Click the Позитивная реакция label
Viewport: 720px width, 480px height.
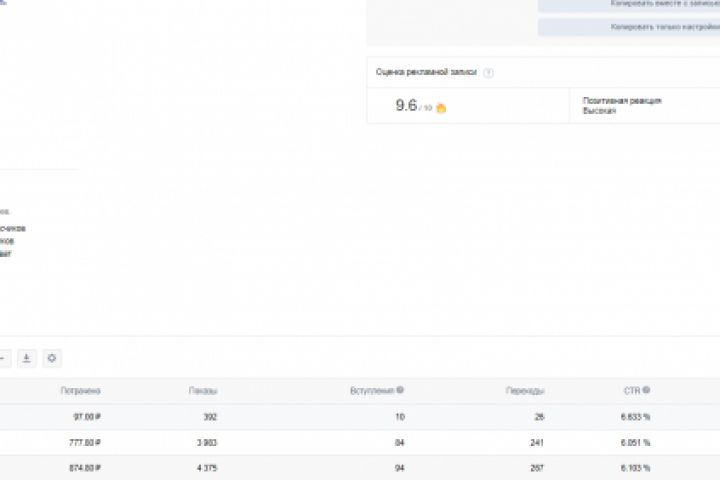pyautogui.click(x=622, y=101)
